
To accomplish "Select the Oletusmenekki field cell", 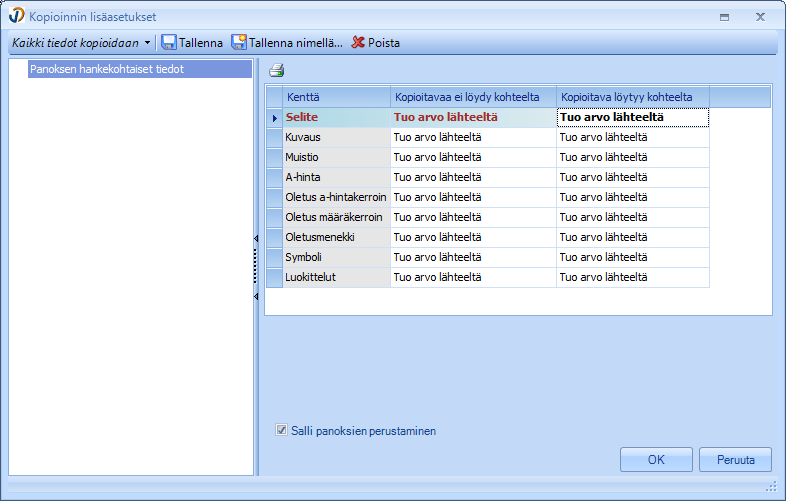I will [x=336, y=237].
